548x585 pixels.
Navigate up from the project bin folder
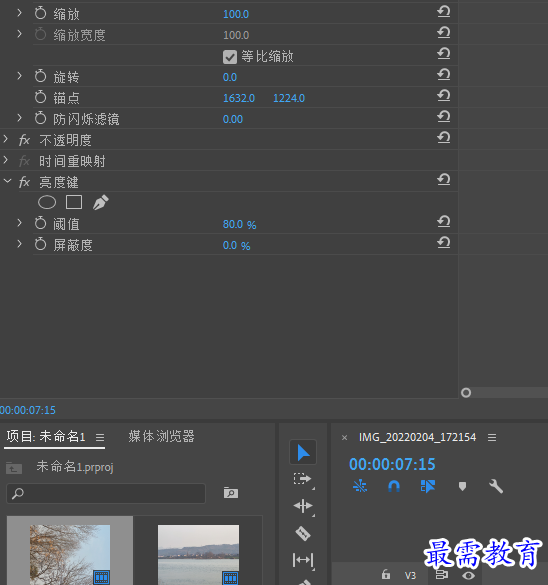[14, 468]
